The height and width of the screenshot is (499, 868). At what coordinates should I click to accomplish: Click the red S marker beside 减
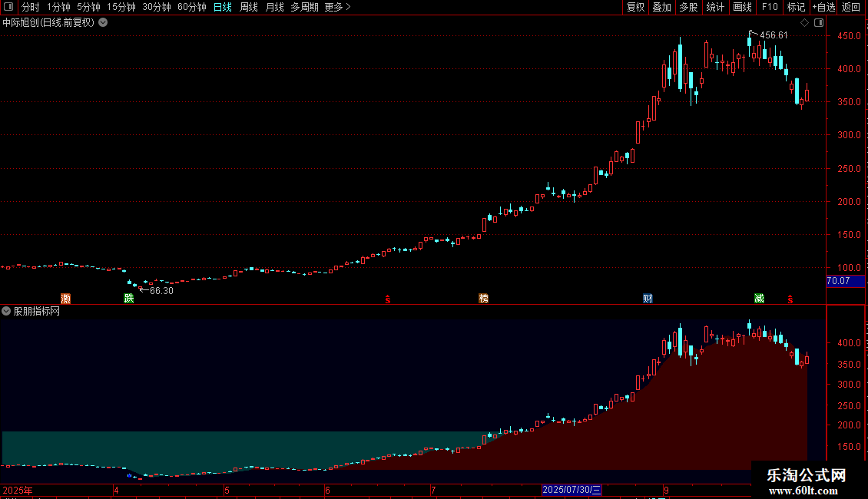790,299
